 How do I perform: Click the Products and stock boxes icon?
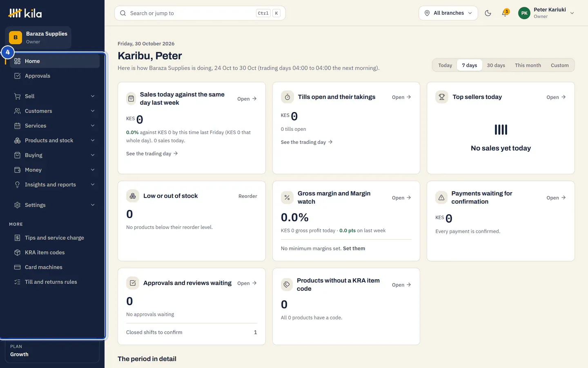click(17, 140)
